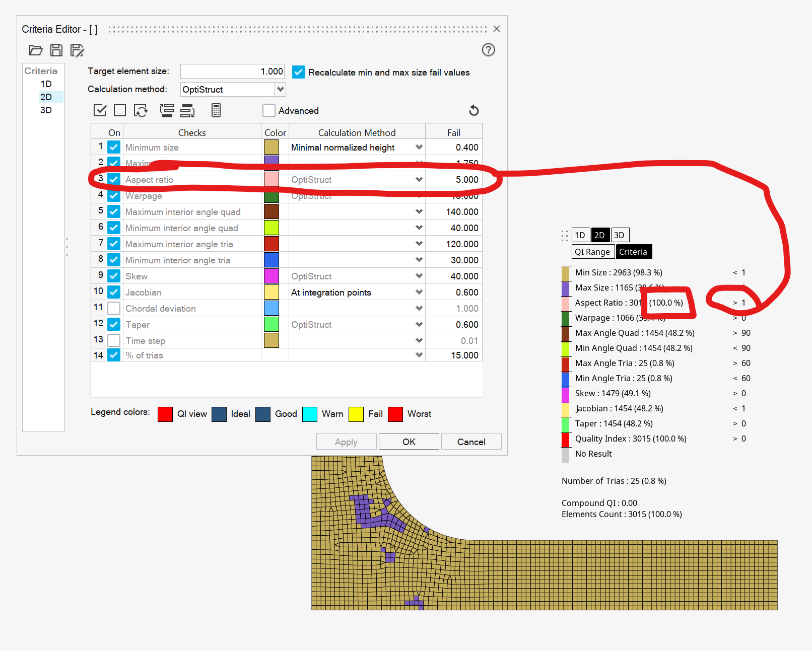Click the Target element size field
The height and width of the screenshot is (651, 812).
point(232,71)
